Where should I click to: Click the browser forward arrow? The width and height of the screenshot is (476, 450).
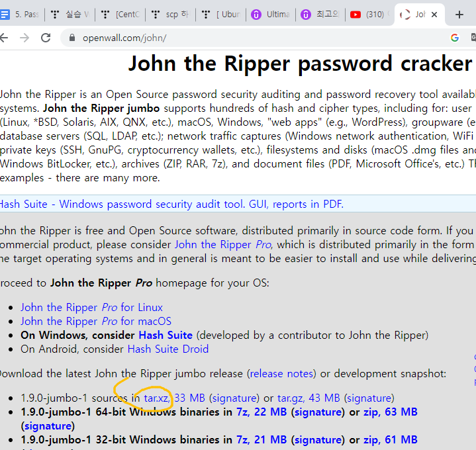click(x=24, y=38)
